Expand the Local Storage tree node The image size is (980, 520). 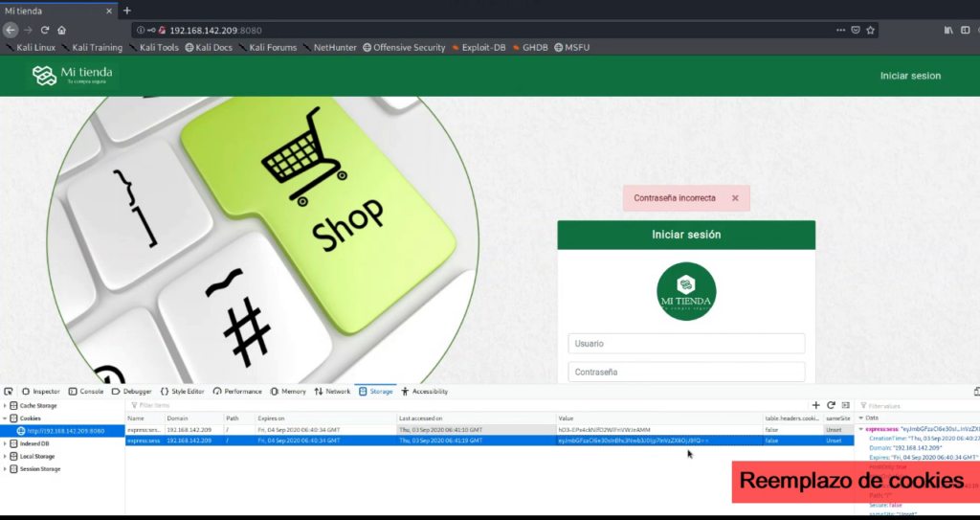click(5, 456)
